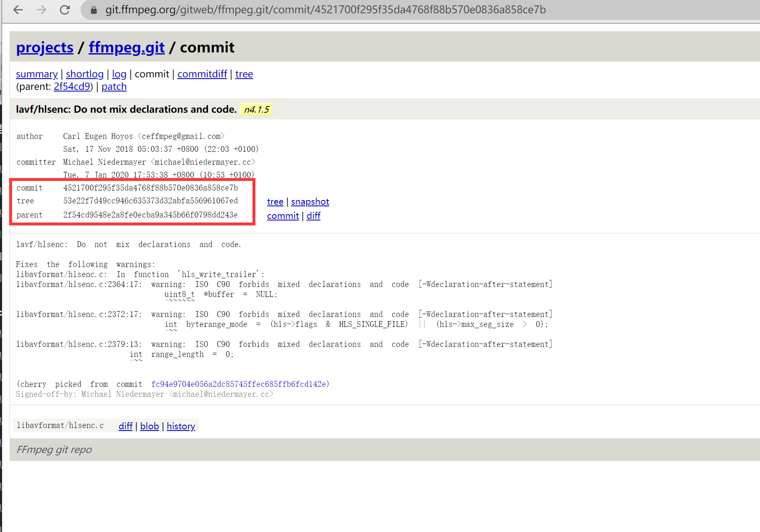This screenshot has height=532, width=760.
Task: Open blob for libavformat/hlsenc.c
Action: coord(149,426)
